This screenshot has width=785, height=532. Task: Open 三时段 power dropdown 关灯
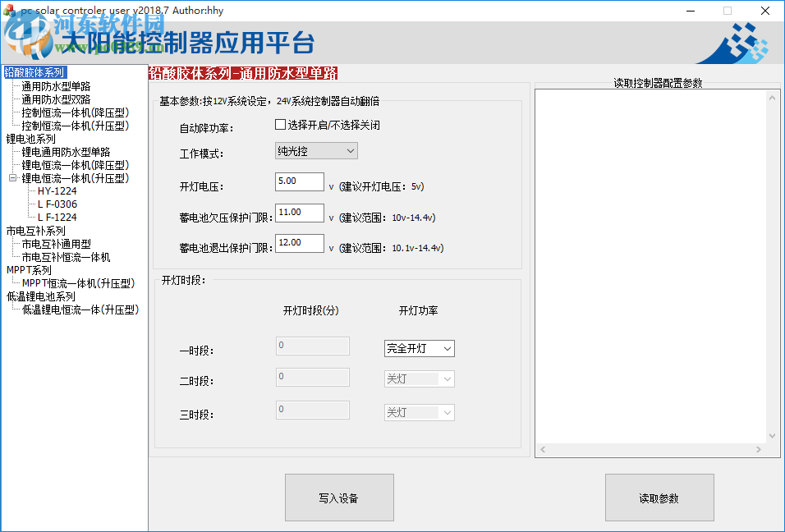[420, 412]
